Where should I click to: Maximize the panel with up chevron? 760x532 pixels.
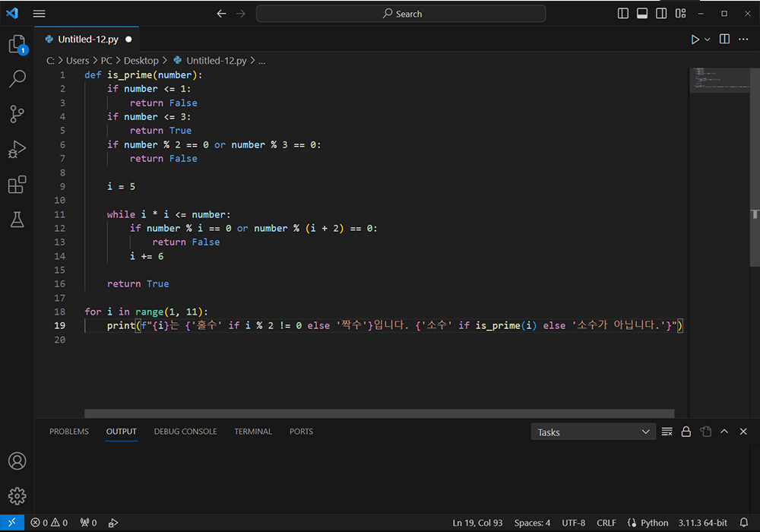(724, 431)
